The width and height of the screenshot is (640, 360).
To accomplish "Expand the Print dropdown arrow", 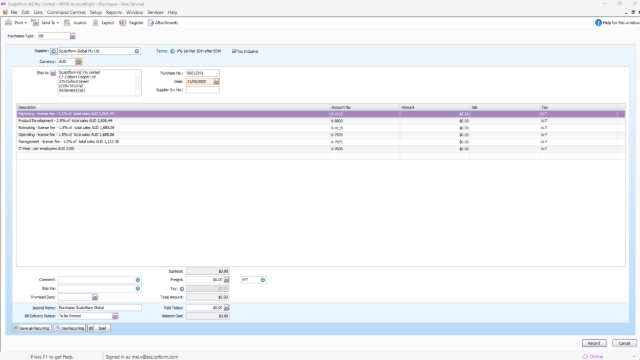I will (x=26, y=23).
